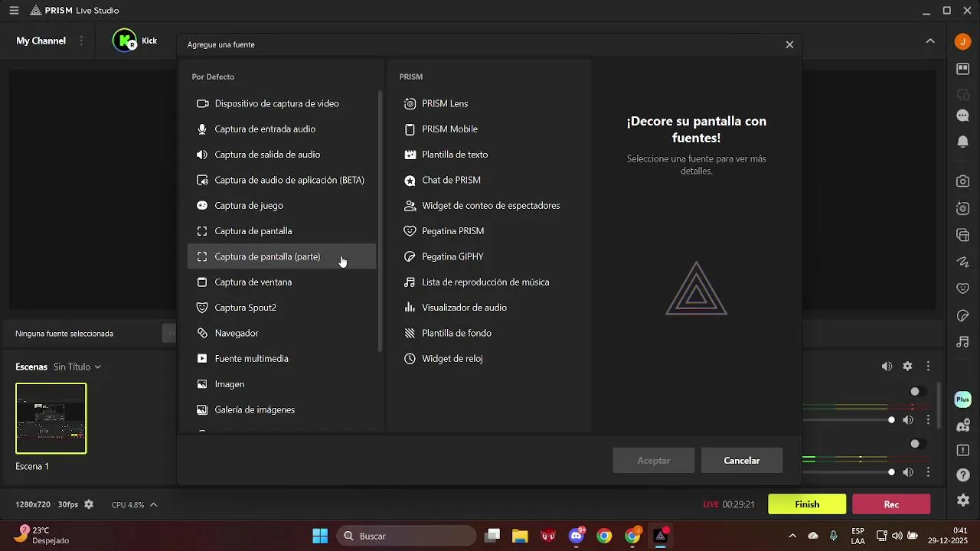This screenshot has width=980, height=551.
Task: Open help question mark icon
Action: pos(963,475)
